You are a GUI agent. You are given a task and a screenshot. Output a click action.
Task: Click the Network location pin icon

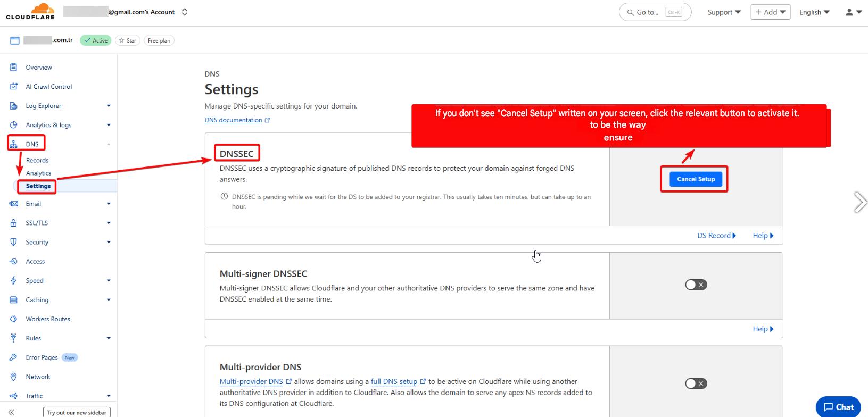click(14, 377)
